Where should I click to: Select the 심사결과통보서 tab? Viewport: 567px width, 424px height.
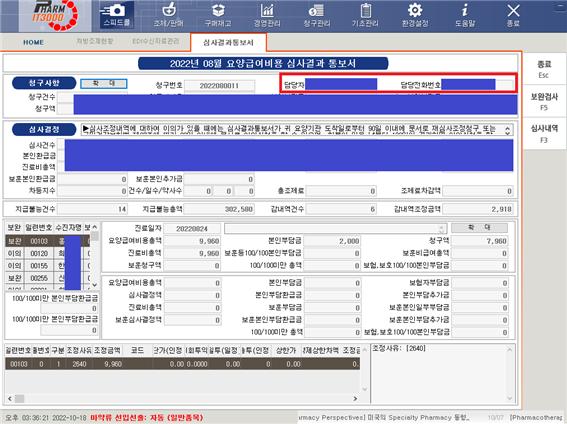pyautogui.click(x=228, y=42)
